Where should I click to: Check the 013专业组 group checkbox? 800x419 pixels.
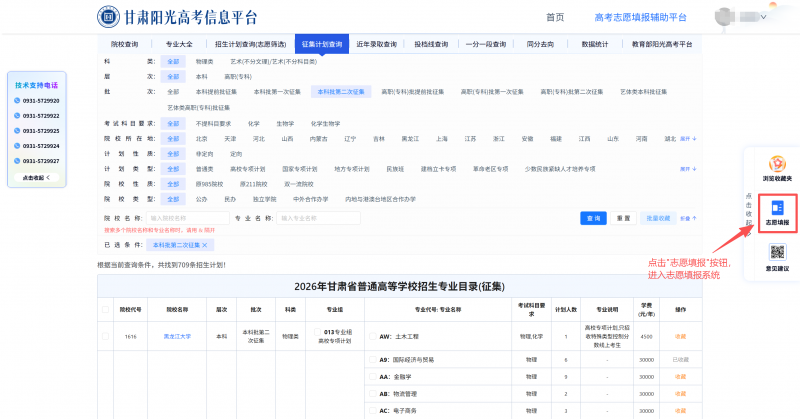(317, 332)
